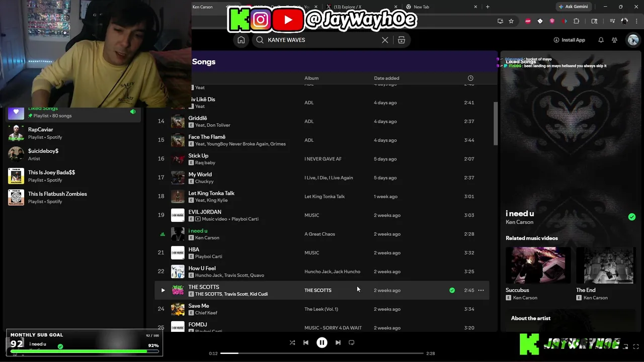Switch to the Ken Carson tab
Viewport: 644px width, 362px height.
tap(203, 7)
